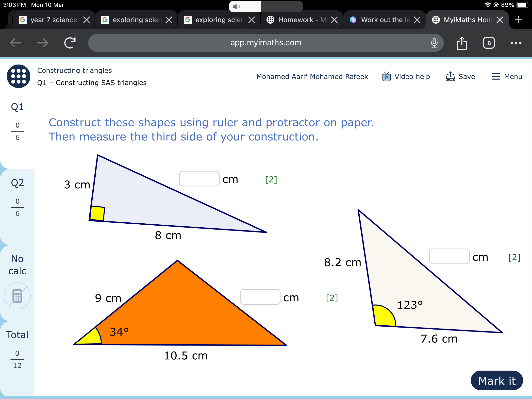Image resolution: width=532 pixels, height=399 pixels.
Task: Click the crossed-out calculator icon
Action: click(x=17, y=296)
